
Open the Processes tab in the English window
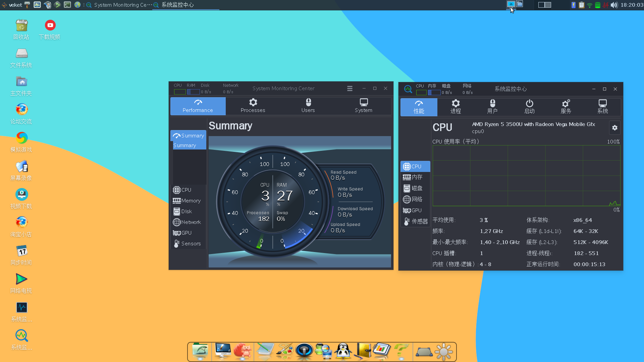[253, 106]
